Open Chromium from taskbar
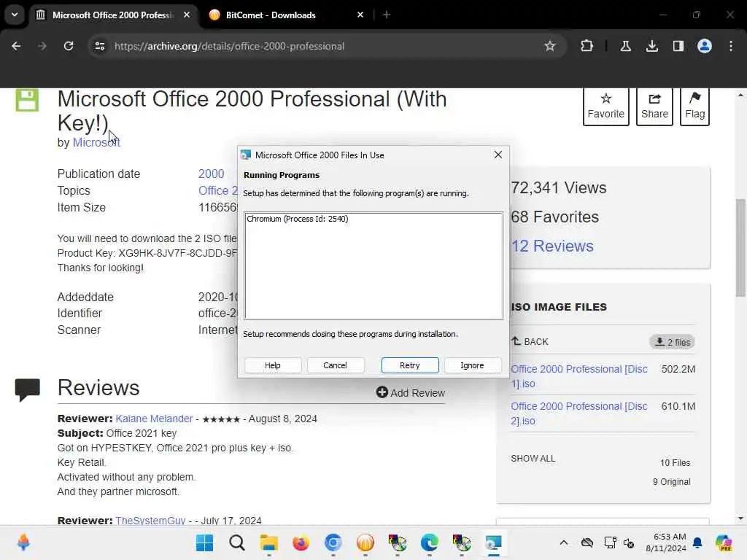The image size is (747, 560). click(333, 542)
